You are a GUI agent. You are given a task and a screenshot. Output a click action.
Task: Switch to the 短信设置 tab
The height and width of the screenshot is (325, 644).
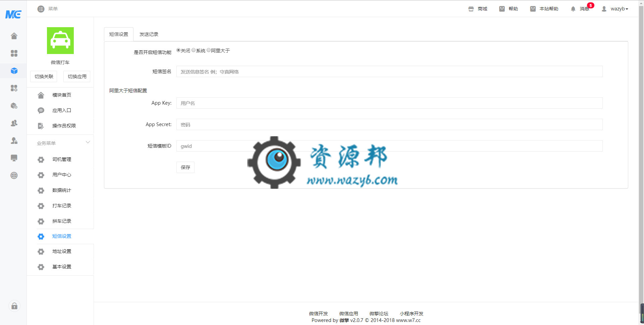119,34
